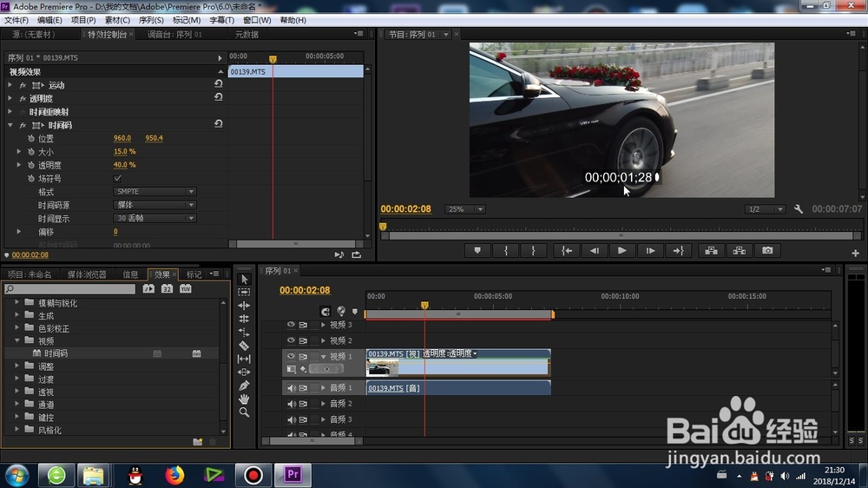Select the Hand tool
Image resolution: width=868 pixels, height=488 pixels.
tap(244, 399)
